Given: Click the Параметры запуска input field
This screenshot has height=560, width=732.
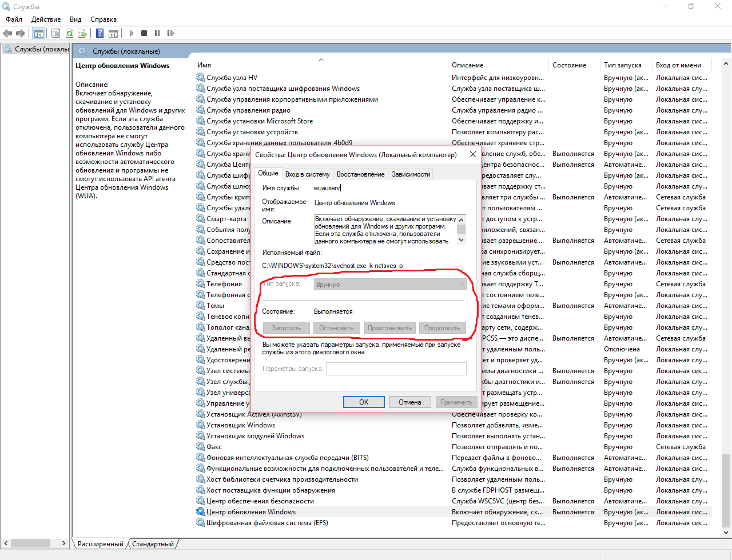Looking at the screenshot, I should click(x=396, y=369).
